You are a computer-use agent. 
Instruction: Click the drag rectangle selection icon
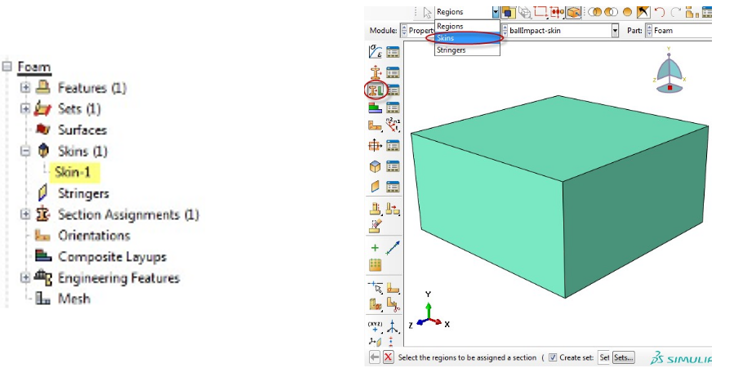[540, 12]
